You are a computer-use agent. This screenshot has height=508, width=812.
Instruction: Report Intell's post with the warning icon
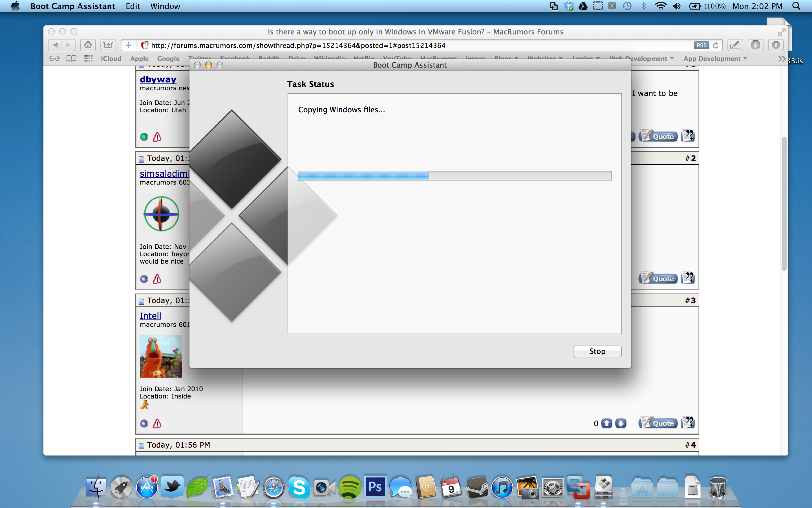coord(157,424)
